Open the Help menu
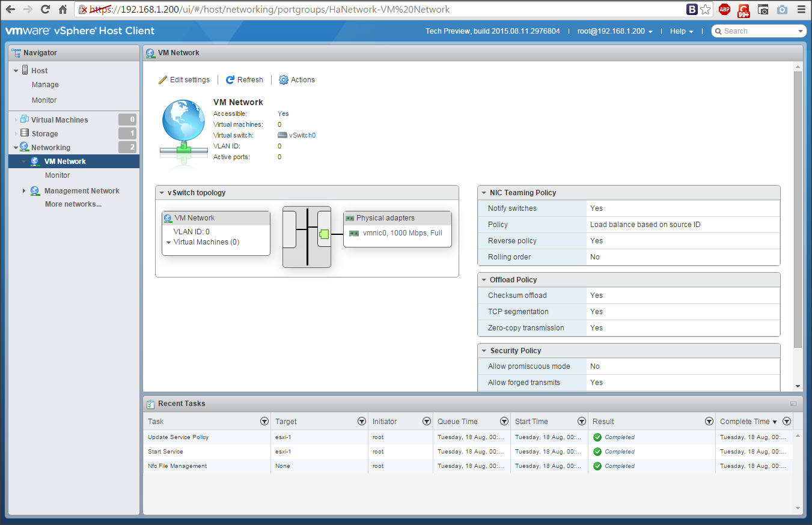Image resolution: width=812 pixels, height=525 pixels. coord(682,31)
